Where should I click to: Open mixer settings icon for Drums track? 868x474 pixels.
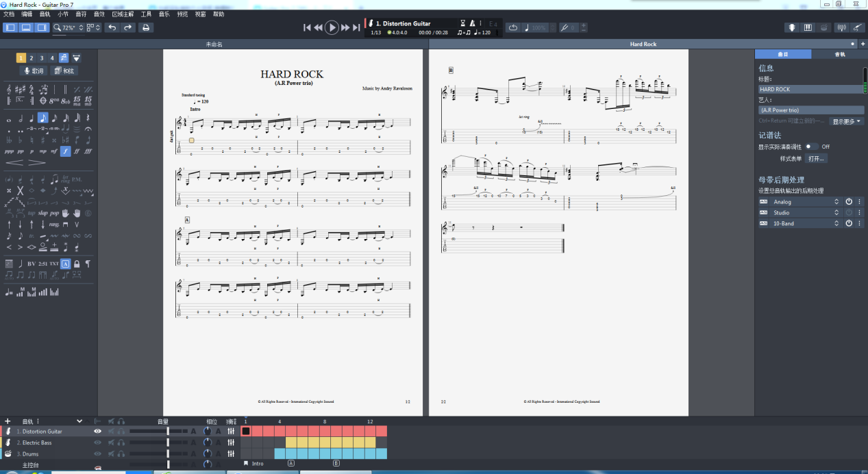(x=231, y=453)
